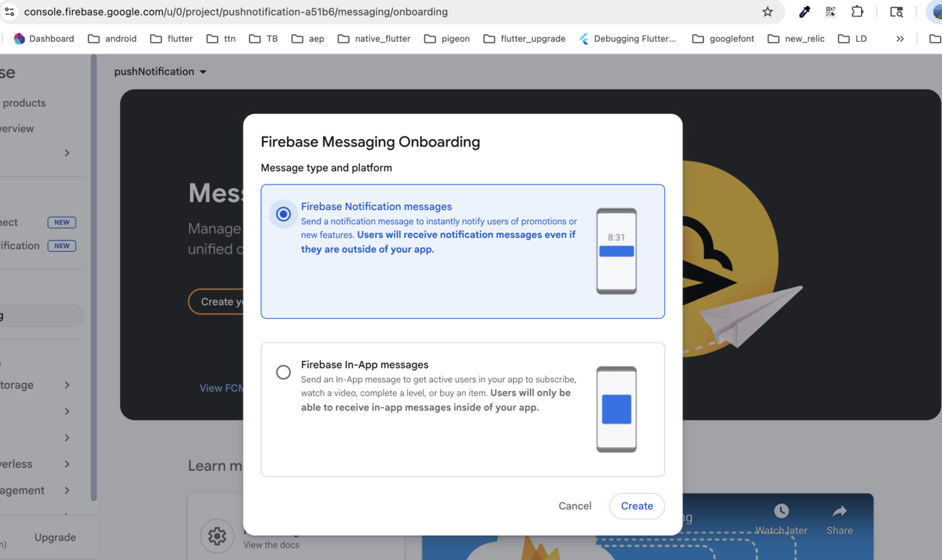Viewport: 942px width, 560px height.
Task: Click the notification phone illustration showing 8:31
Action: [616, 251]
